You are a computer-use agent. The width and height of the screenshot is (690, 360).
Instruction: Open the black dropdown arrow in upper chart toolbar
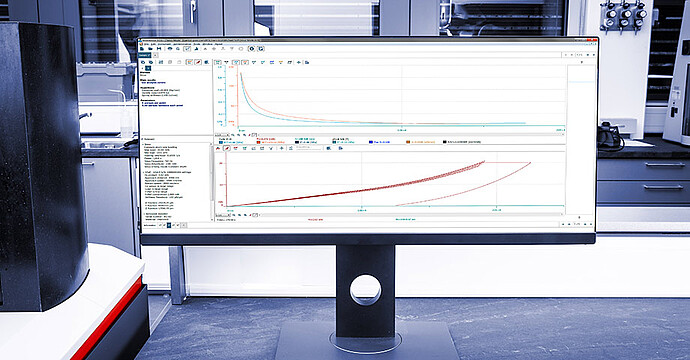coord(226,62)
